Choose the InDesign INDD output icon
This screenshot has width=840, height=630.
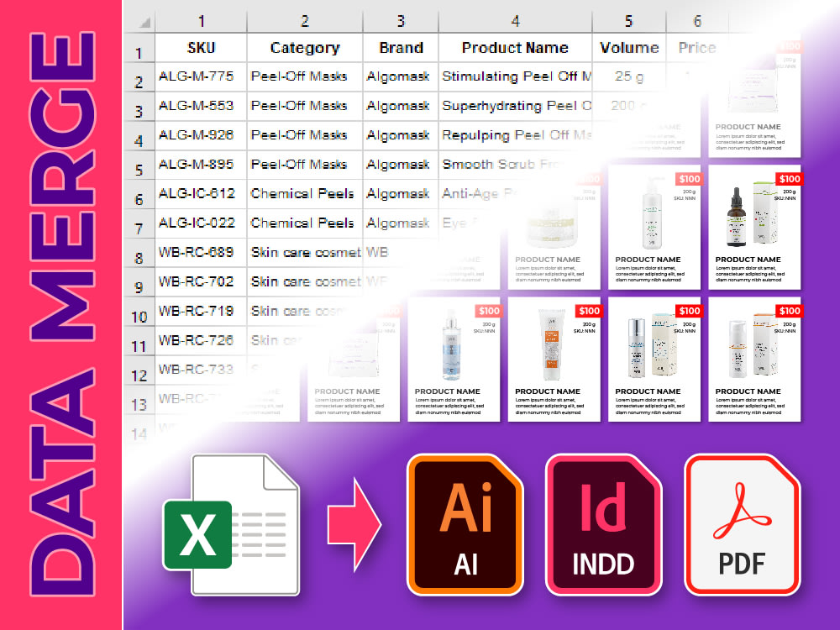pyautogui.click(x=603, y=521)
